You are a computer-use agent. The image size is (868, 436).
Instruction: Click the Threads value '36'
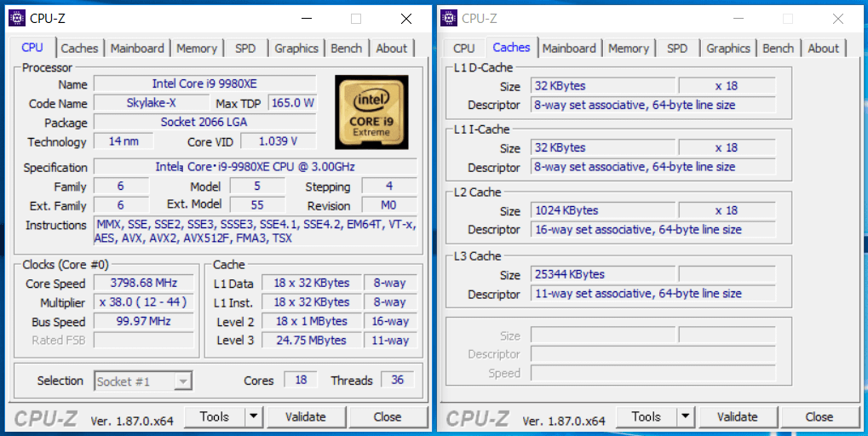pyautogui.click(x=398, y=380)
